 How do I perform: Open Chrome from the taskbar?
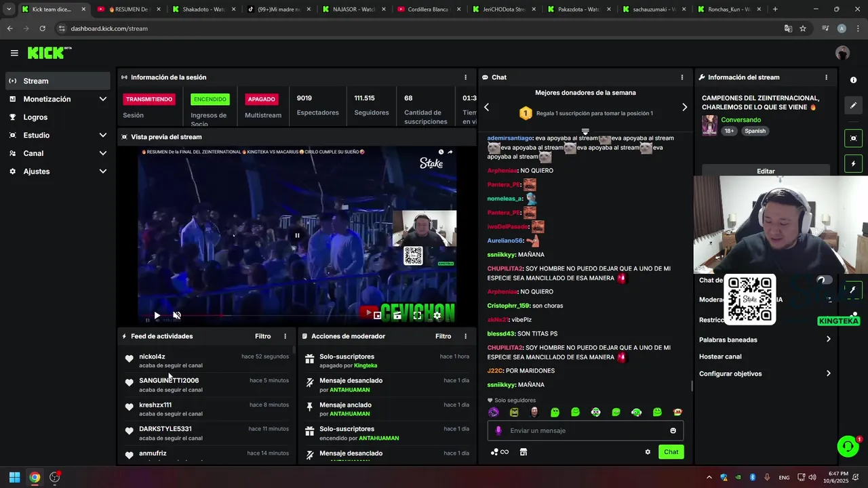(x=35, y=477)
